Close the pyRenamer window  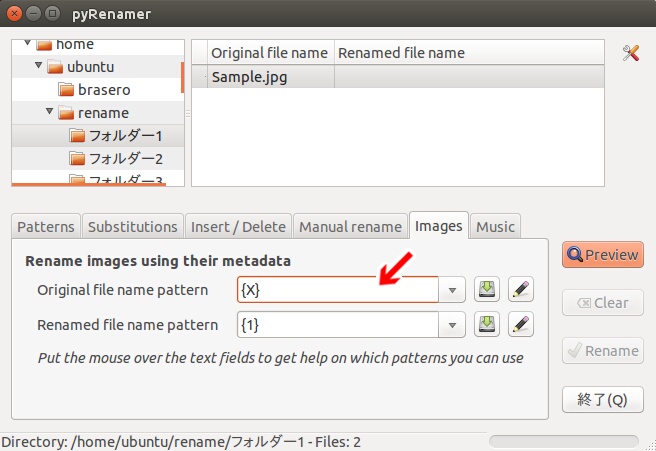[14, 13]
